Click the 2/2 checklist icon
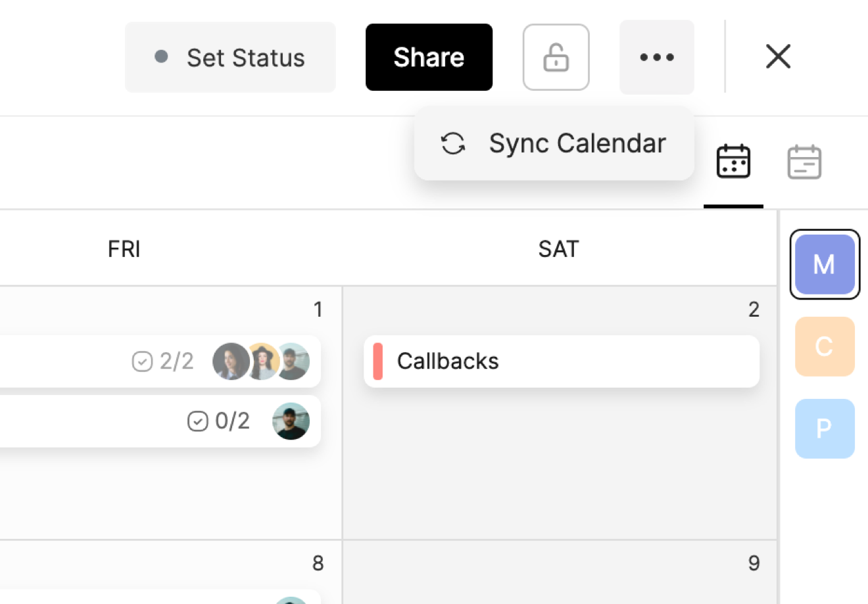 pos(142,361)
